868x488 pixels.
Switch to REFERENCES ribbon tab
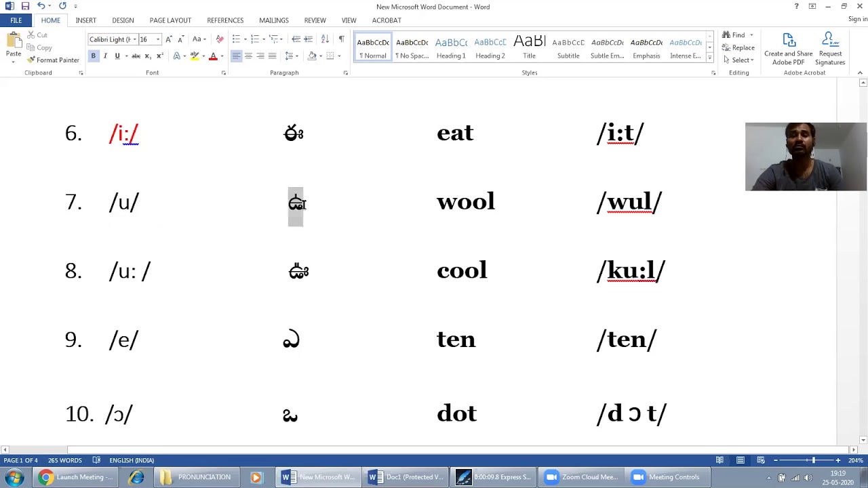click(225, 20)
